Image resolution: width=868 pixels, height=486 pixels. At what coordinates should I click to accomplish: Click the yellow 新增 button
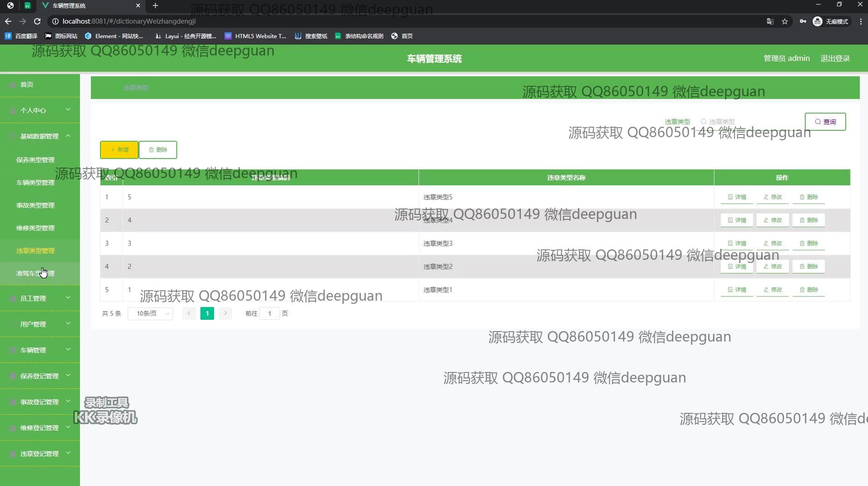pos(119,149)
